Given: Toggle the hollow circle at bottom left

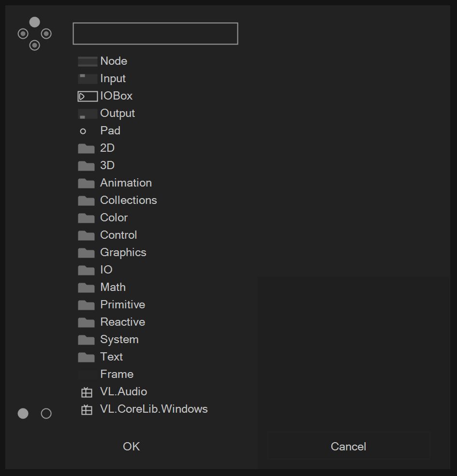Looking at the screenshot, I should click(x=46, y=414).
